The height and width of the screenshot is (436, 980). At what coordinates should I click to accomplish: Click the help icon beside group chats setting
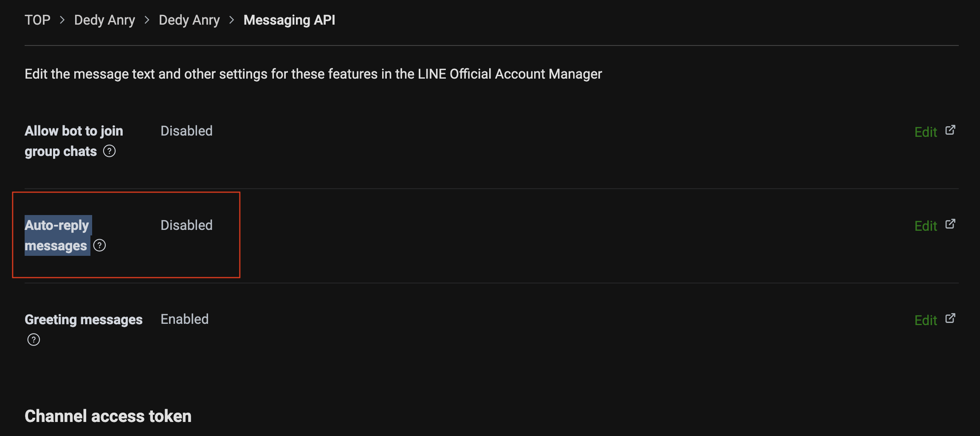pyautogui.click(x=109, y=151)
